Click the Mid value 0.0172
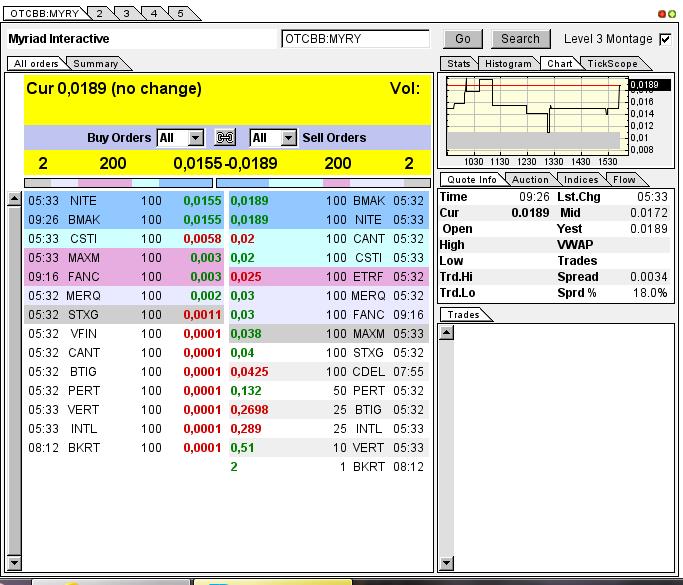Screen dimensions: 683x585 tap(649, 213)
